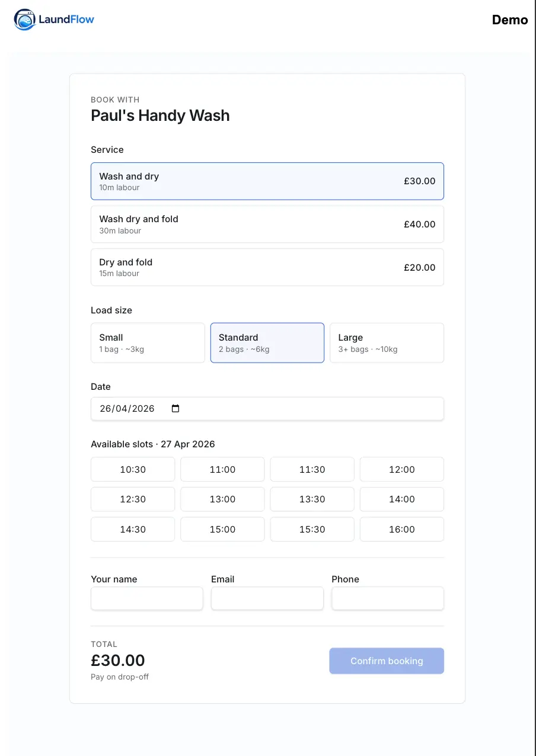Select the Standard load size
The width and height of the screenshot is (536, 756).
pyautogui.click(x=267, y=342)
